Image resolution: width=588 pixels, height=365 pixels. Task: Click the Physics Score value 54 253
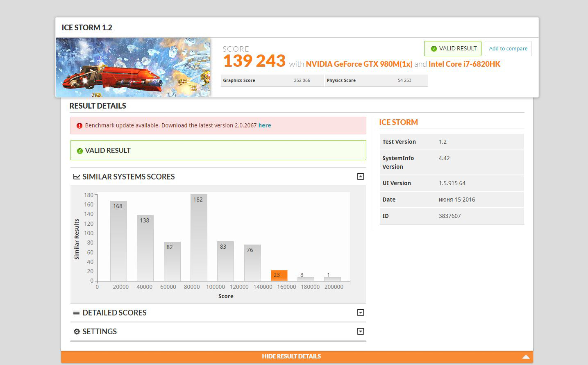click(404, 80)
